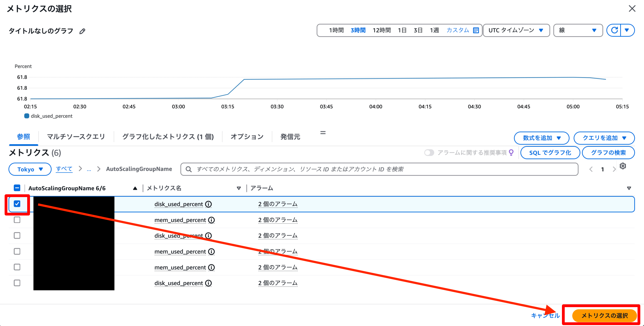The height and width of the screenshot is (326, 644).
Task: Click info icon beside first mem_used_percent
Action: [x=211, y=220]
